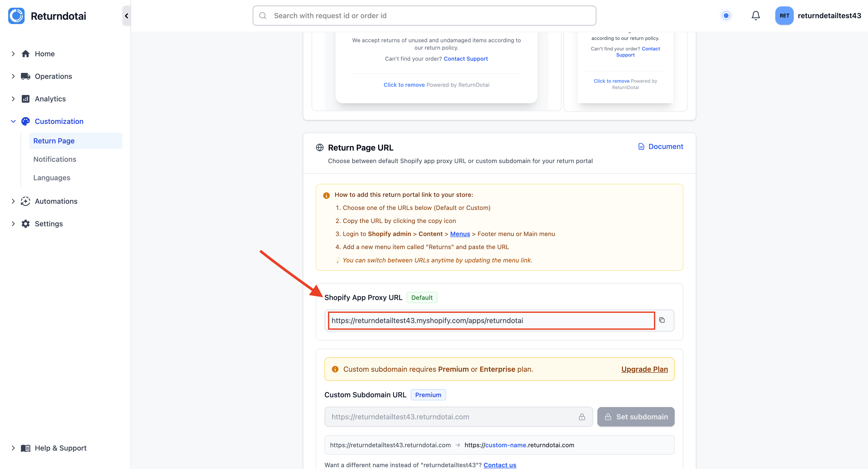Image resolution: width=868 pixels, height=469 pixels.
Task: Toggle the blue status switch in top bar
Action: click(x=726, y=16)
